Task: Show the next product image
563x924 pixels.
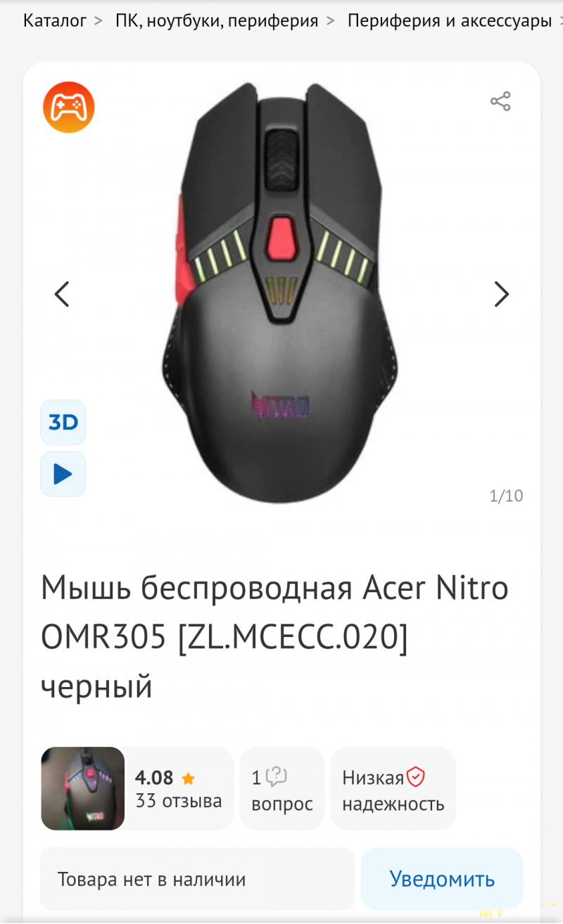Action: pos(501,294)
